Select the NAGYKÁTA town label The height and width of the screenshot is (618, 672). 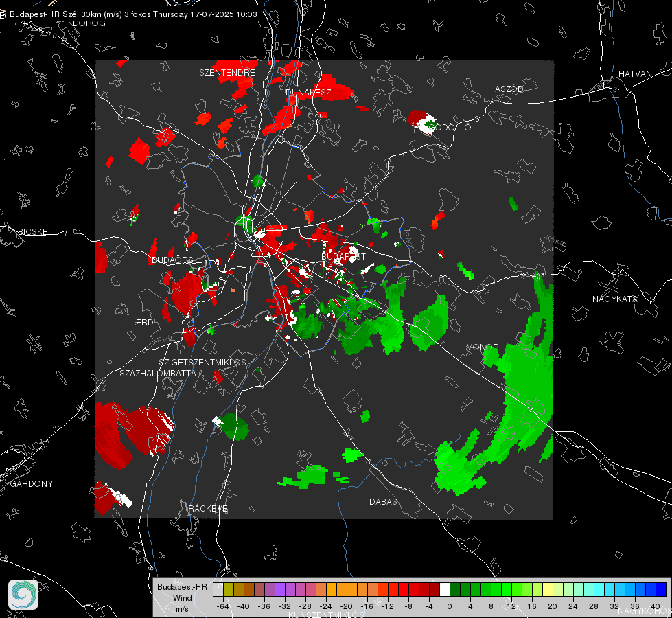[615, 299]
